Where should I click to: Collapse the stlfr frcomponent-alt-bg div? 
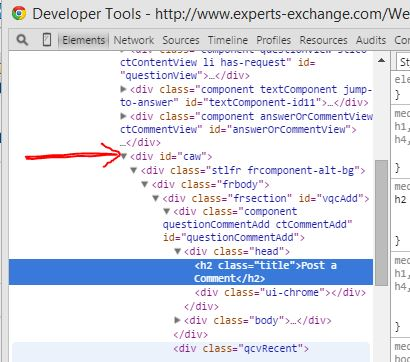pos(134,170)
